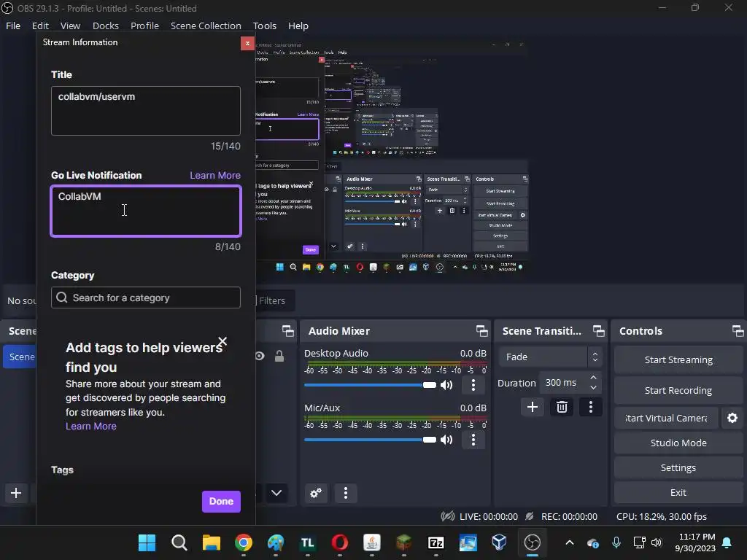Open Virtual Camera settings gear

tap(732, 418)
